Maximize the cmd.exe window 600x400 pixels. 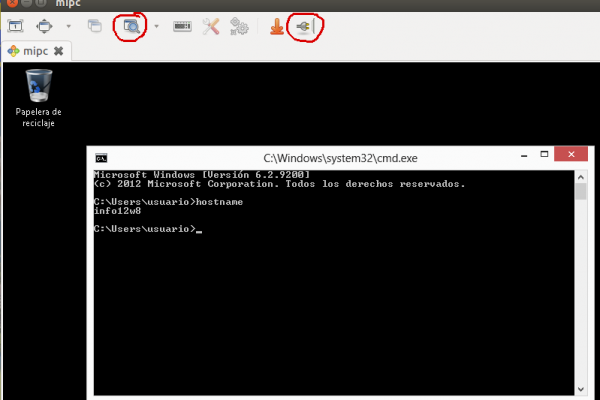[x=544, y=154]
